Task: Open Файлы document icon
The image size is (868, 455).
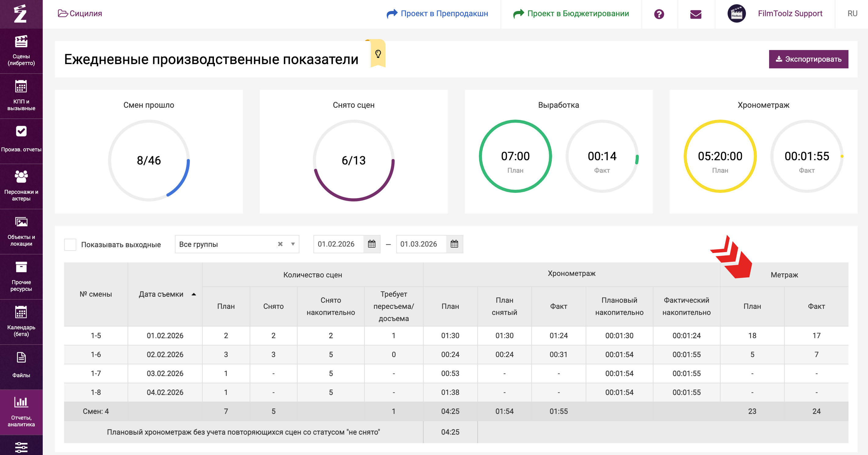Action: click(21, 358)
